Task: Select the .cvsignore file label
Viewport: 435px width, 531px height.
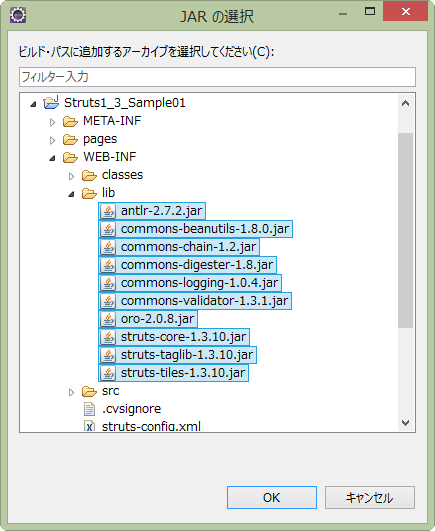Action: coord(132,409)
